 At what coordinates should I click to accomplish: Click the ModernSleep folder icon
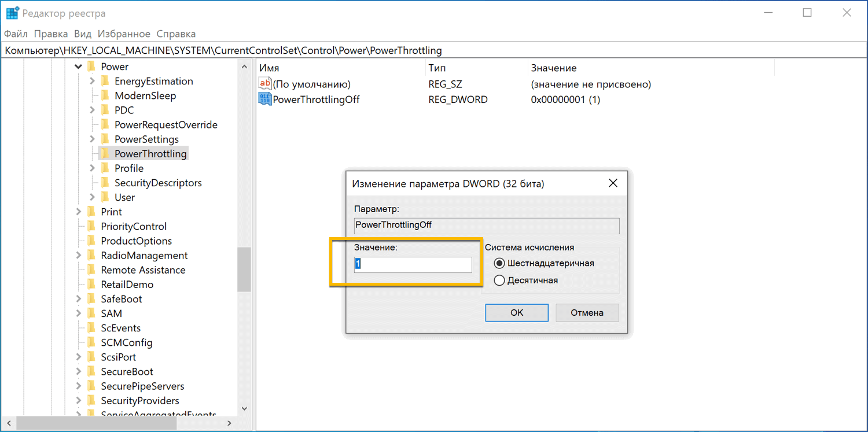coord(105,96)
